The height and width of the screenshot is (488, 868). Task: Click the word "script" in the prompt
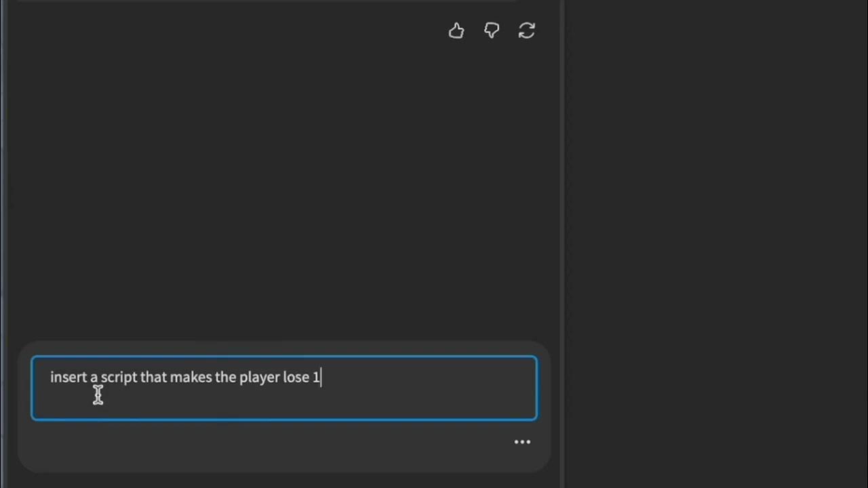[119, 377]
